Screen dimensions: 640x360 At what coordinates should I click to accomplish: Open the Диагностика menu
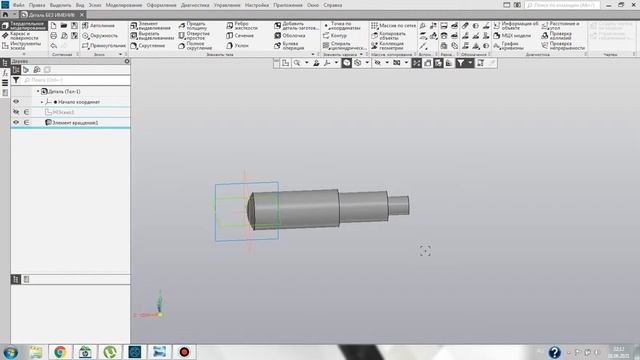coord(195,5)
